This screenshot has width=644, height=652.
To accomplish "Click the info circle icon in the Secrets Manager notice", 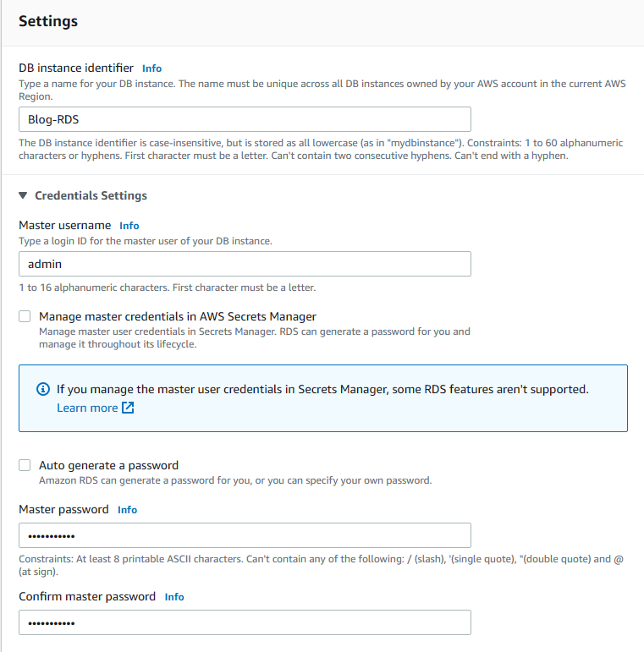I will 43,390.
